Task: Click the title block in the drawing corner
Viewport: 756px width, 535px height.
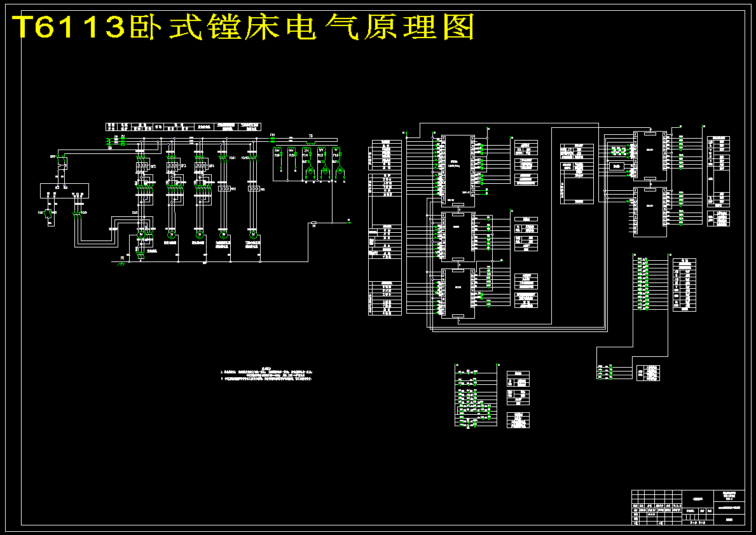Action: (688, 508)
